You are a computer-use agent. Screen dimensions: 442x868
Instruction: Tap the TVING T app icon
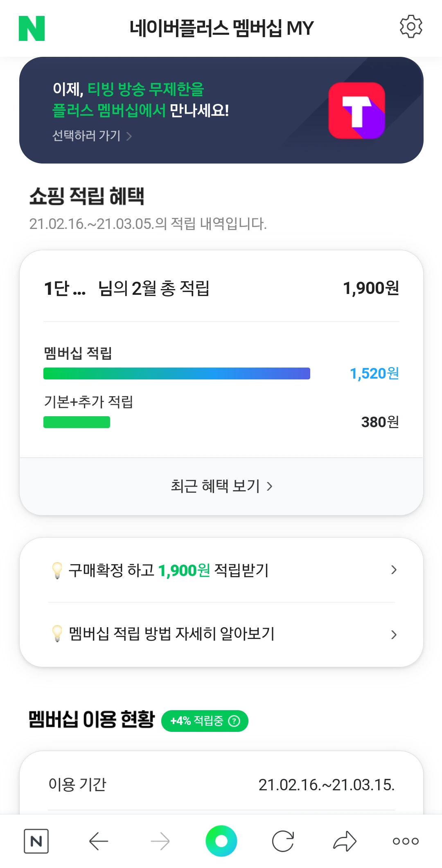coord(356,110)
